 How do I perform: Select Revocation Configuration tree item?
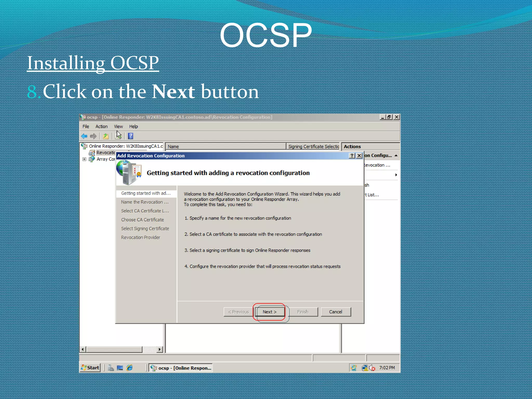(106, 153)
